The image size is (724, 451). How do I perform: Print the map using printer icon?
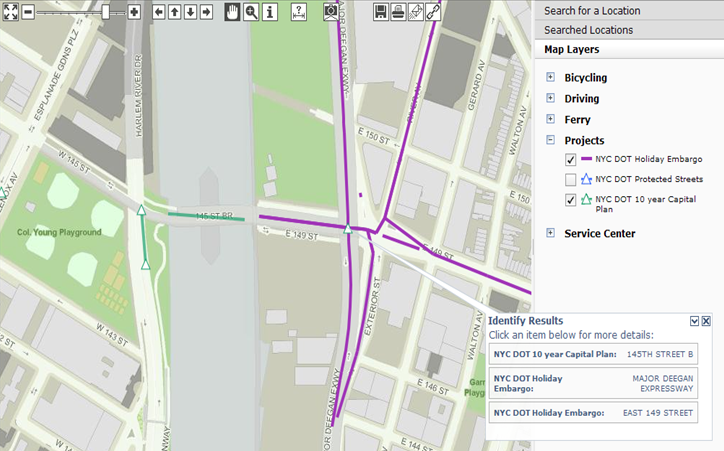point(398,12)
